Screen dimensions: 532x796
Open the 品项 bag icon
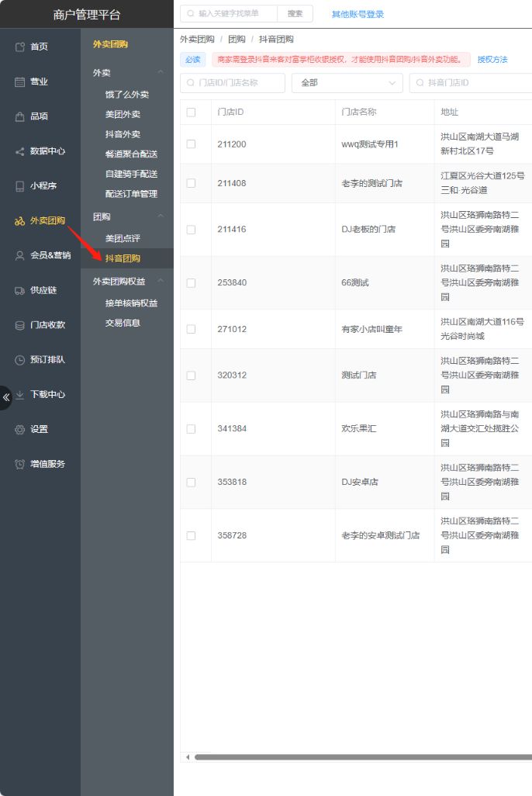[20, 116]
